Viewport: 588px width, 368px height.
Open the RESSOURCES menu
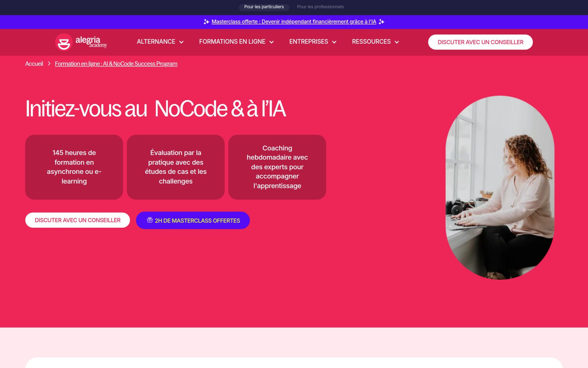tap(371, 42)
